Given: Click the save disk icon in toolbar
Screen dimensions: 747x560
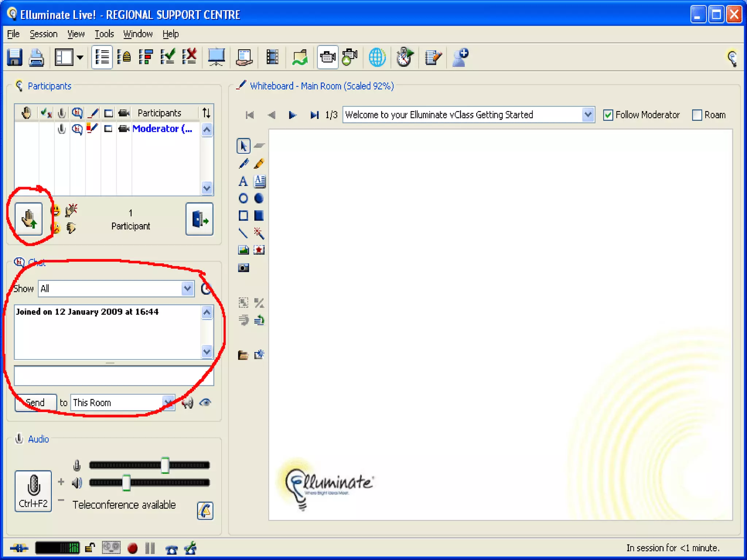Looking at the screenshot, I should coord(15,57).
